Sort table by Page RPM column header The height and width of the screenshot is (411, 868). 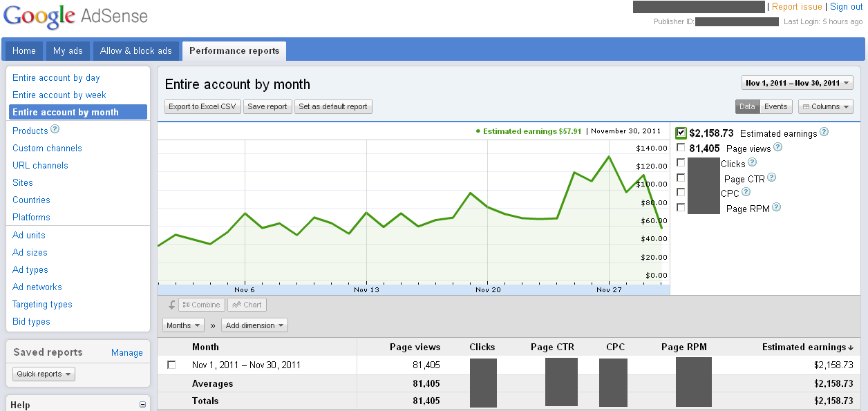[684, 347]
